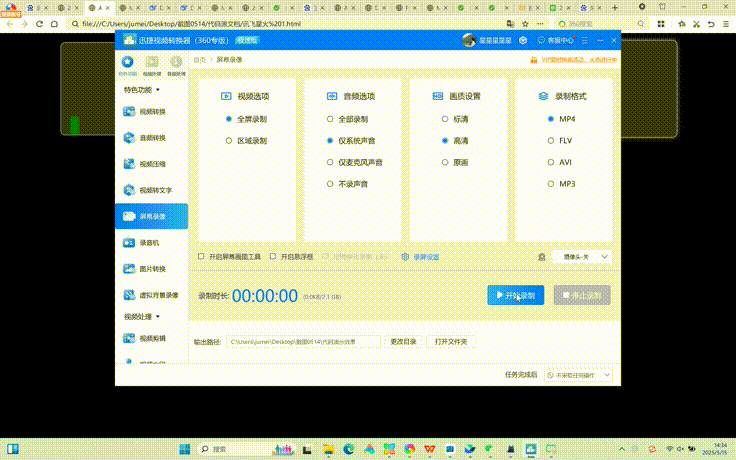Bookmark page with the star icon
The width and height of the screenshot is (736, 460).
[x=525, y=24]
